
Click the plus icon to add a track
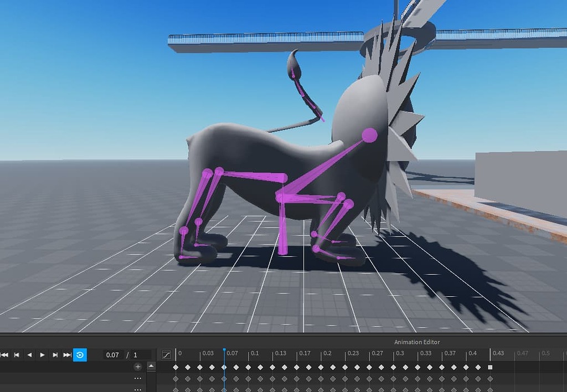(138, 367)
